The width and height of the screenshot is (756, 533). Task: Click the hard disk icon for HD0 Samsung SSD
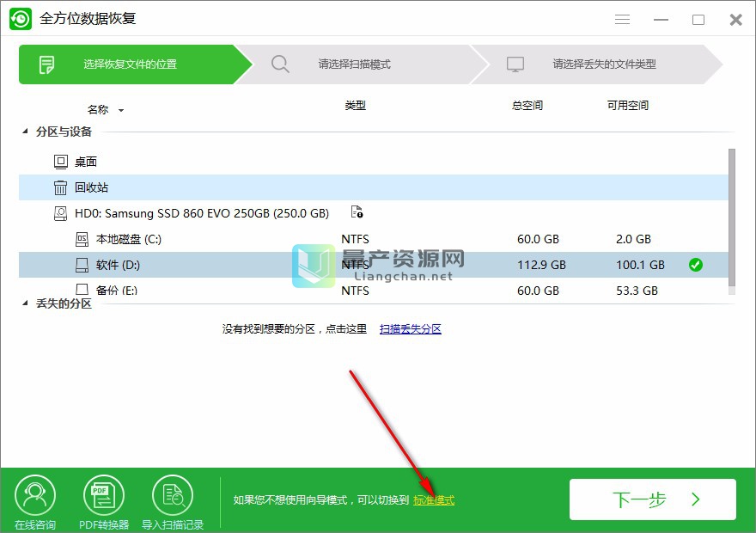coord(60,213)
